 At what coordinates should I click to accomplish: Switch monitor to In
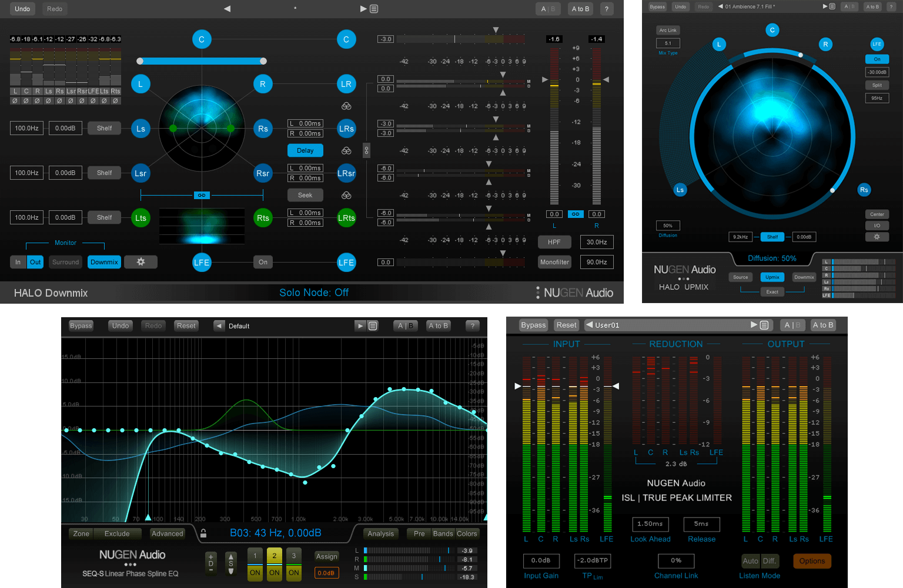pos(18,262)
